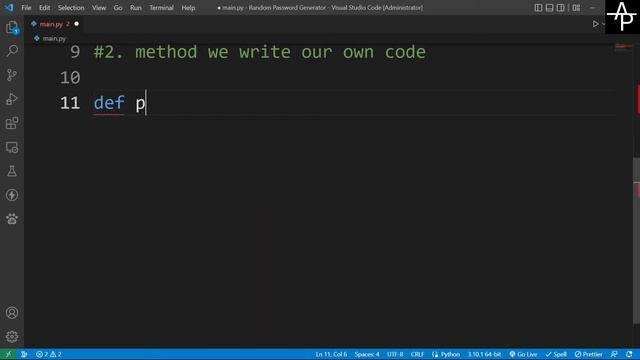
Task: Open the Edit menu
Action: coord(44,8)
